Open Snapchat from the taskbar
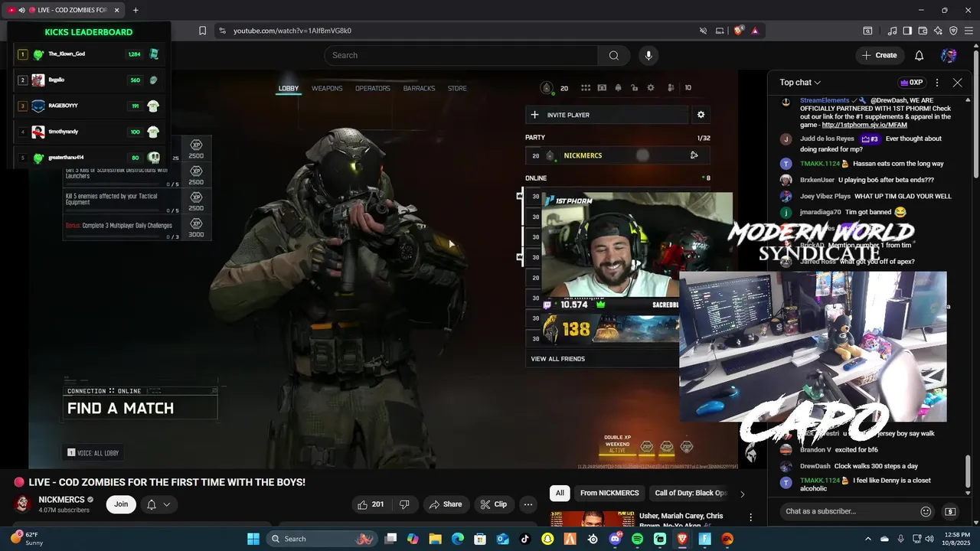Image resolution: width=980 pixels, height=551 pixels. (547, 539)
